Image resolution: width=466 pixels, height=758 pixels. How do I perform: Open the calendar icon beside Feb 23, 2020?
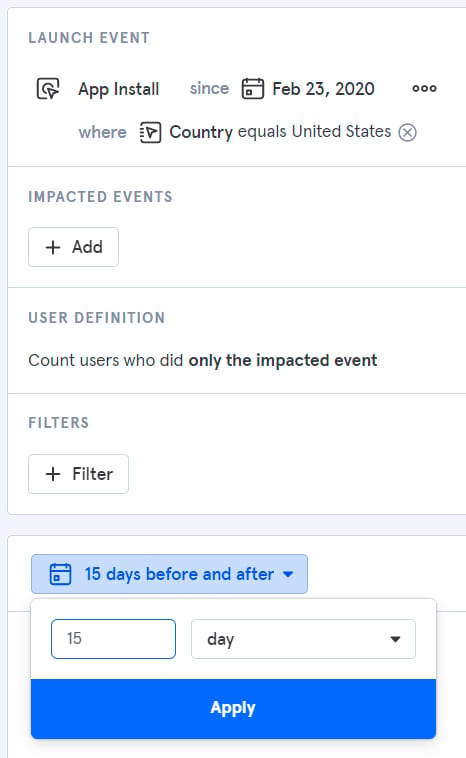(252, 88)
